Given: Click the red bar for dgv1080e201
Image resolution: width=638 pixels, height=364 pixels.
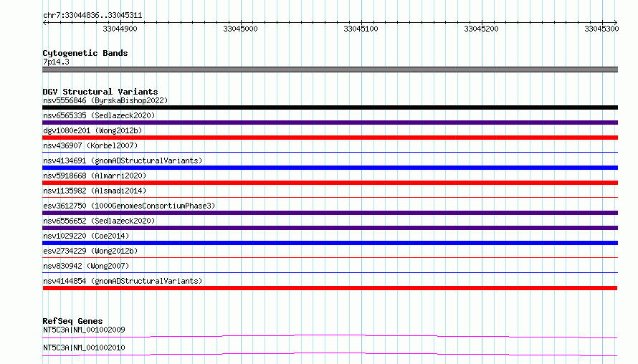Looking at the screenshot, I should 330,138.
